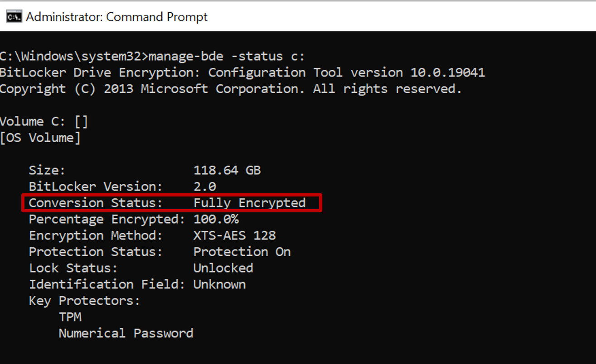
Task: Click the OS Volume label text
Action: point(41,137)
